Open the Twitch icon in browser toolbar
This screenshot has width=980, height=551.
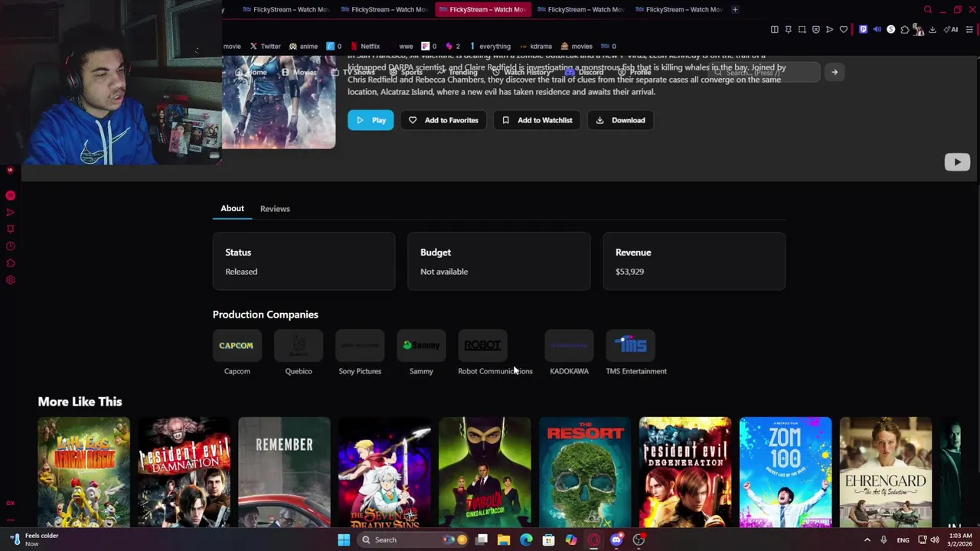pos(863,30)
